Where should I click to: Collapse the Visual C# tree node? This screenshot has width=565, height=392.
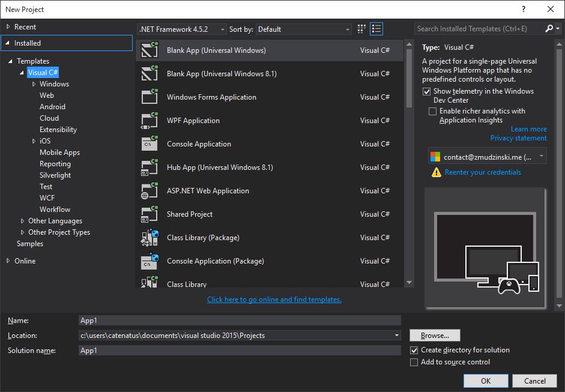tap(22, 73)
